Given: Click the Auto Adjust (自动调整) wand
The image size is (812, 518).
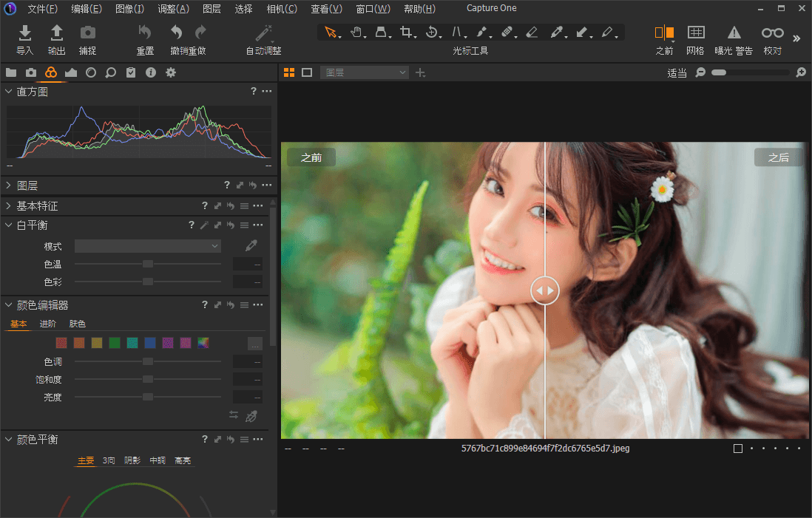Looking at the screenshot, I should point(263,33).
